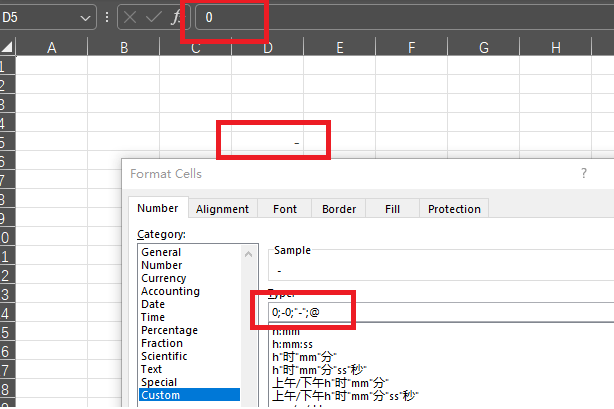Select column D header
Image resolution: width=614 pixels, height=409 pixels.
pos(268,49)
